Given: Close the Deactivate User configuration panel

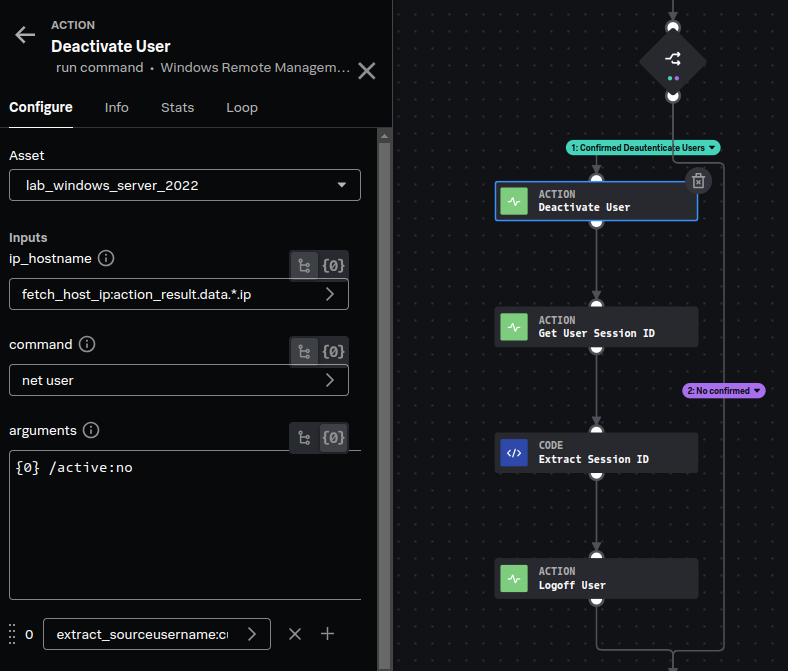Looking at the screenshot, I should pyautogui.click(x=367, y=70).
